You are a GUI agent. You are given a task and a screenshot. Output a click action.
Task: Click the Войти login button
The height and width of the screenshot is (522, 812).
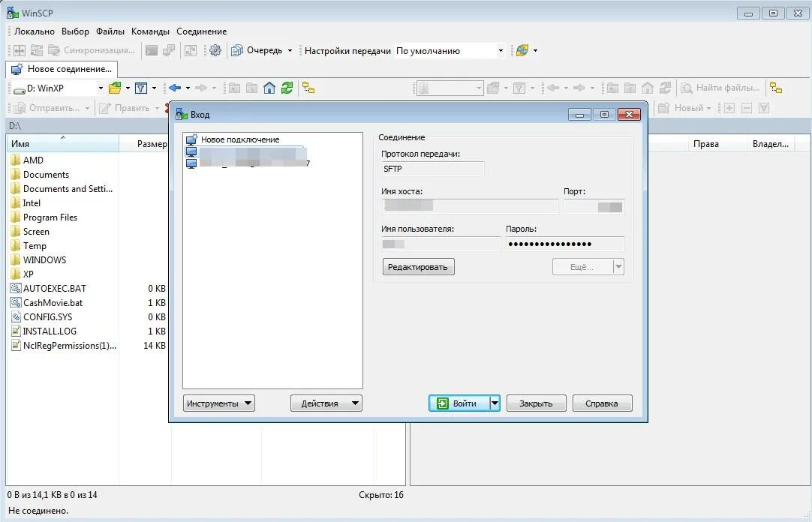tap(459, 403)
